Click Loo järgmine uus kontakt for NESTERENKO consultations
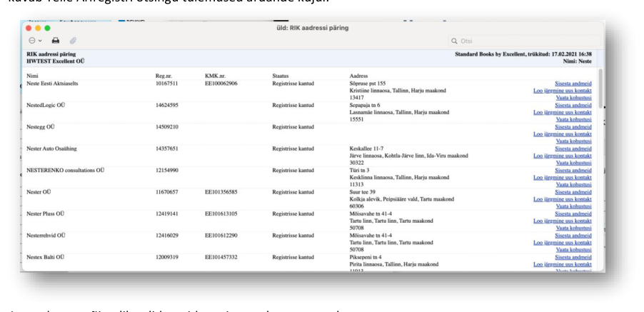Screen dimensions: 644x312 563,178
